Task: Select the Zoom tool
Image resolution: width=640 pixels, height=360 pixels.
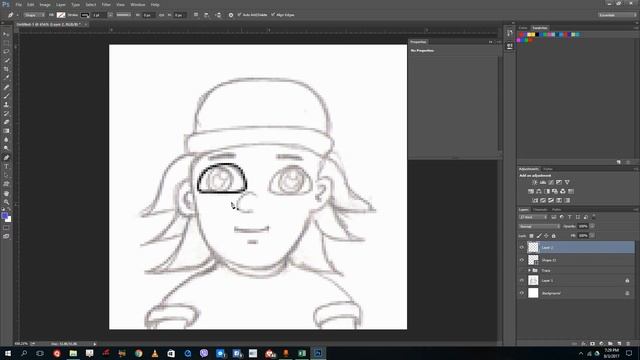Action: pos(6,202)
